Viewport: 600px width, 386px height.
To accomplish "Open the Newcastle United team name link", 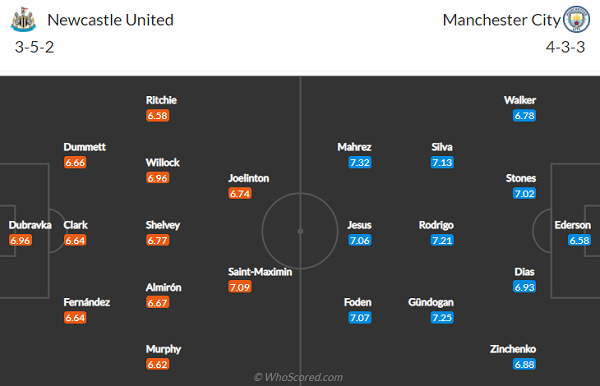I will 110,20.
